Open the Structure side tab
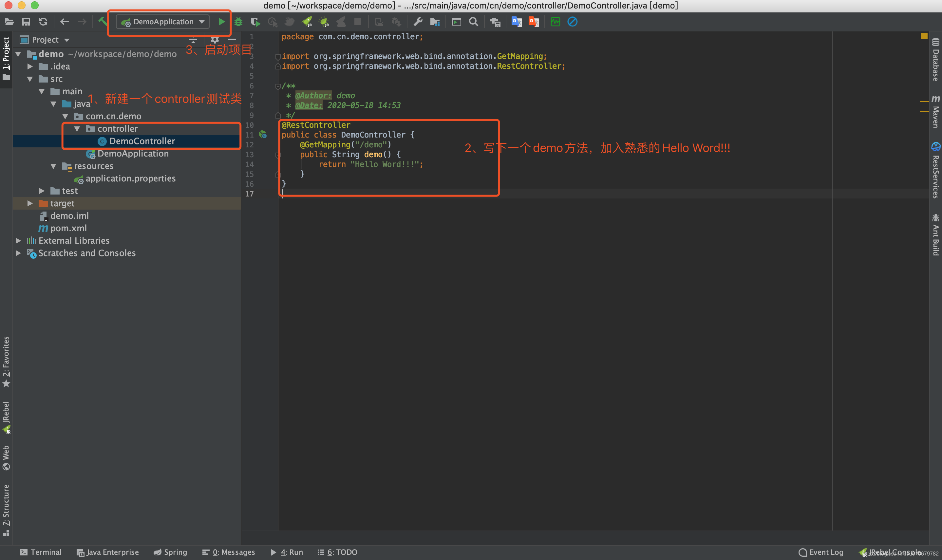This screenshot has width=942, height=560. (6, 511)
